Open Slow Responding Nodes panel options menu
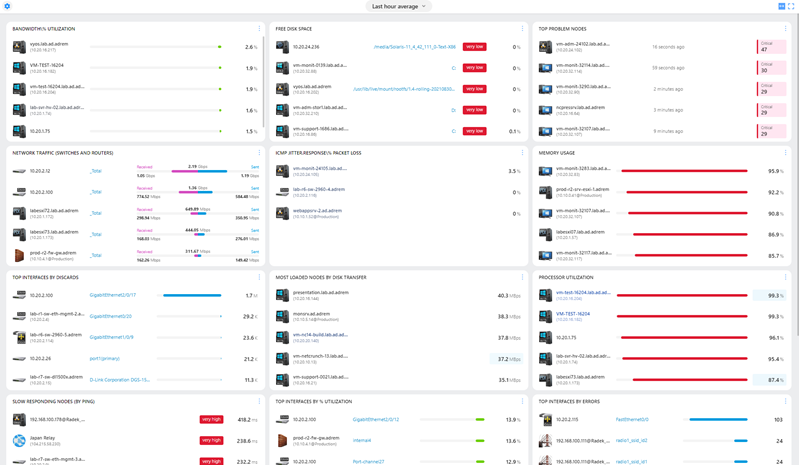 point(259,401)
